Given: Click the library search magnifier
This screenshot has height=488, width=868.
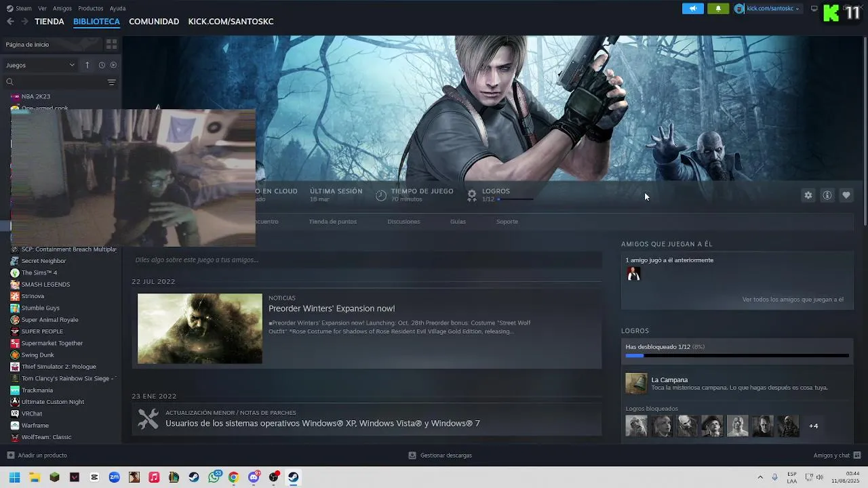Looking at the screenshot, I should pyautogui.click(x=9, y=82).
